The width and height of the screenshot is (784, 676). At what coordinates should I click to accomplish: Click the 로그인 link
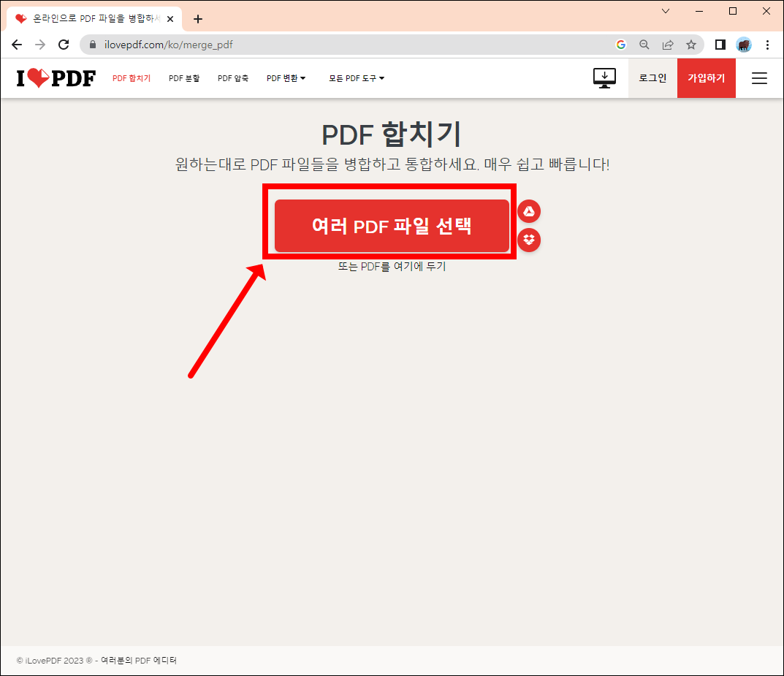(x=652, y=77)
